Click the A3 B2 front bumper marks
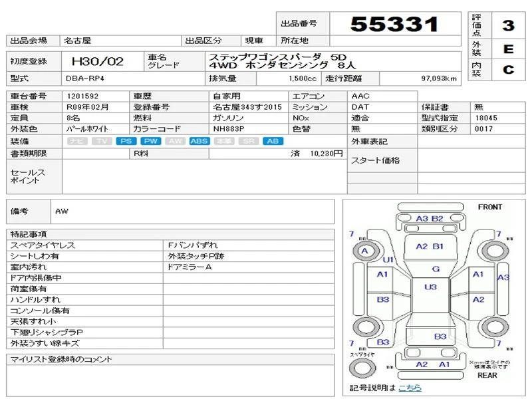 (430, 218)
